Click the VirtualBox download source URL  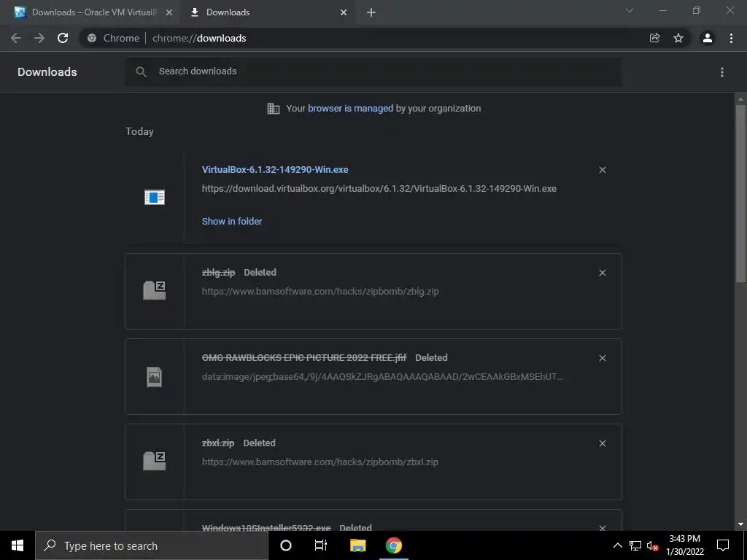379,189
